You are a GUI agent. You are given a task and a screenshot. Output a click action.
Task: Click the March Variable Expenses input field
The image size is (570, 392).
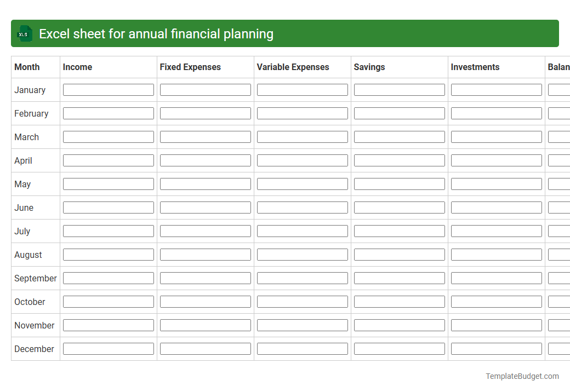click(x=302, y=136)
